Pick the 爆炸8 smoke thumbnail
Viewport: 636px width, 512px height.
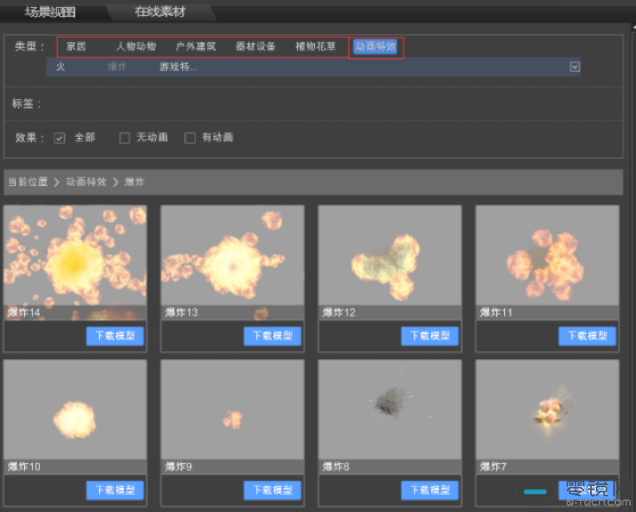(x=389, y=408)
